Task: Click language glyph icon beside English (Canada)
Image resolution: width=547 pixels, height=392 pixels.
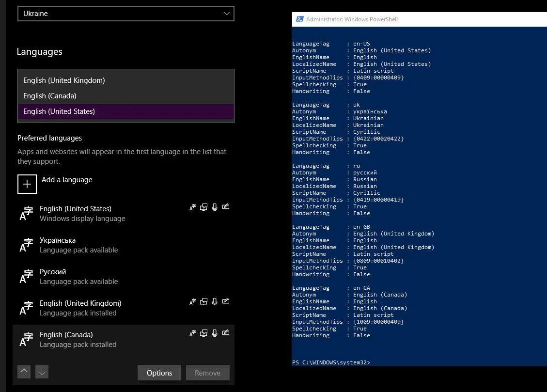Action: (26, 339)
